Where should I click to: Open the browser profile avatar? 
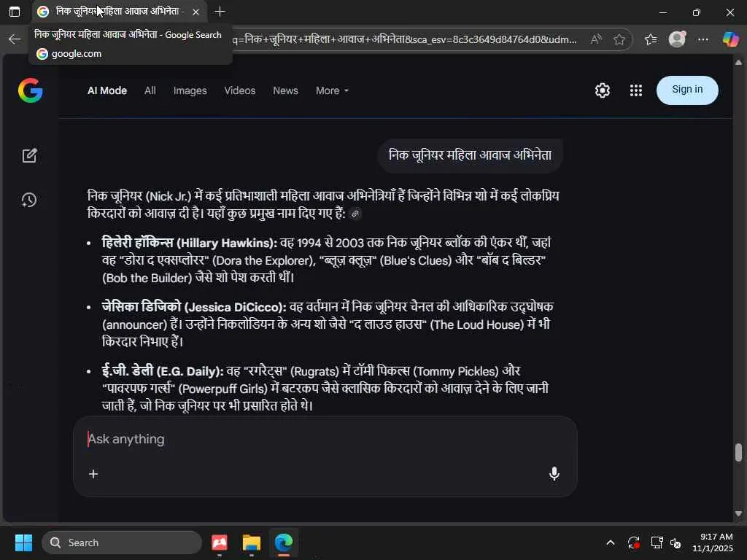[x=677, y=39]
